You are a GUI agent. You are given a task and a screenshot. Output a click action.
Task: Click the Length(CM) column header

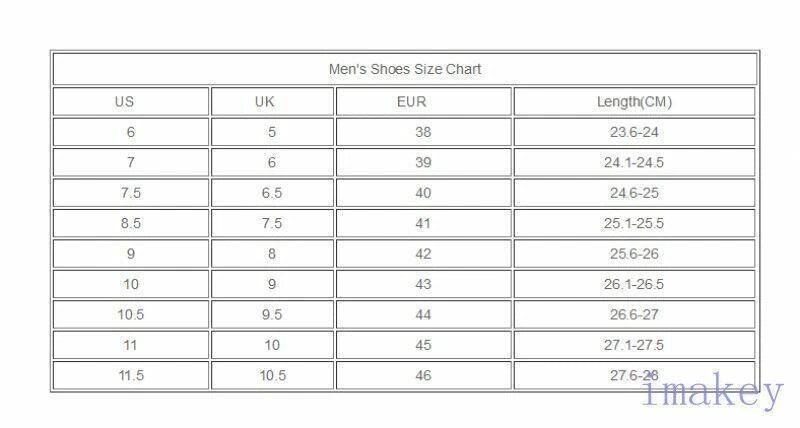tap(634, 101)
